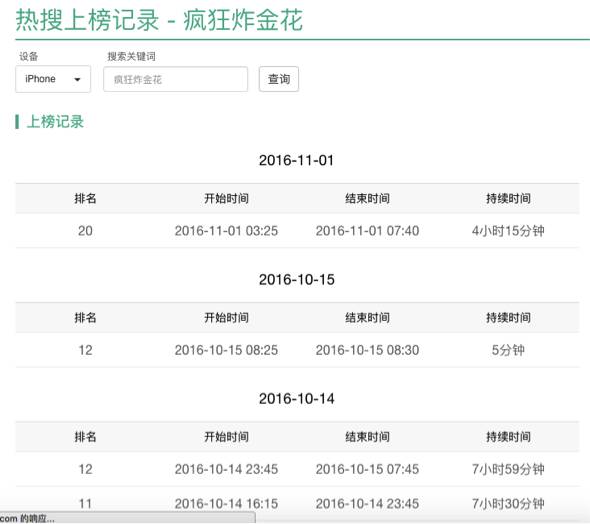Click the 上榜记录 section heading
The height and width of the screenshot is (524, 590).
pos(55,122)
